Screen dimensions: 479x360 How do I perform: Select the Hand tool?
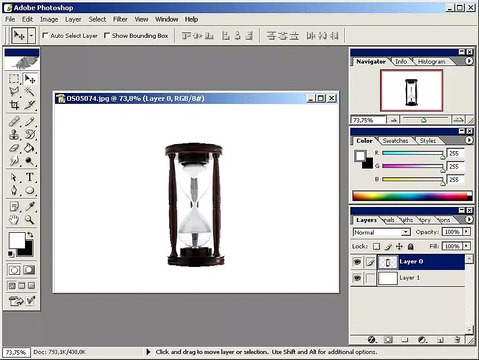click(x=14, y=220)
